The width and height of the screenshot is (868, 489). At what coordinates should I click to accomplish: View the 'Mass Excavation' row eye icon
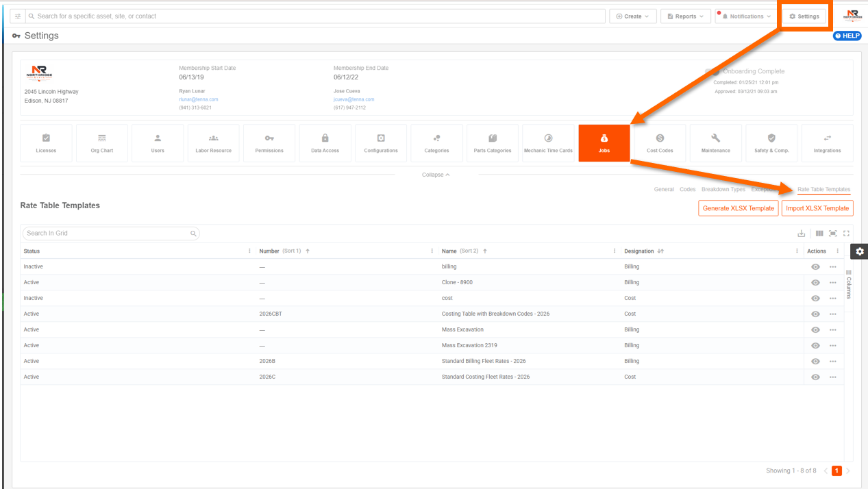pyautogui.click(x=815, y=330)
